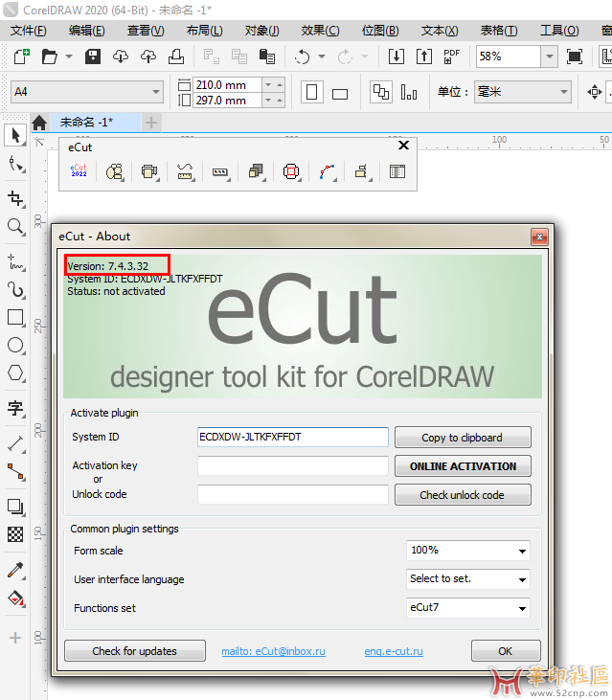The image size is (612, 700).
Task: Select the Pick arrow tool
Action: pos(15,135)
